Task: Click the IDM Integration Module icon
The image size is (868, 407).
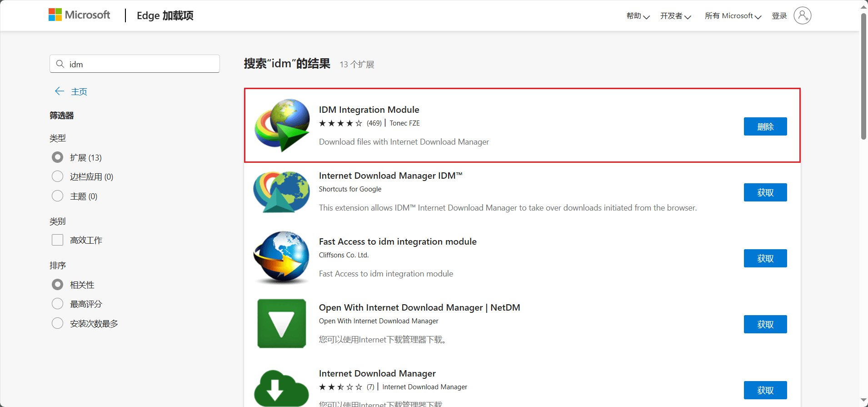Action: pos(282,125)
